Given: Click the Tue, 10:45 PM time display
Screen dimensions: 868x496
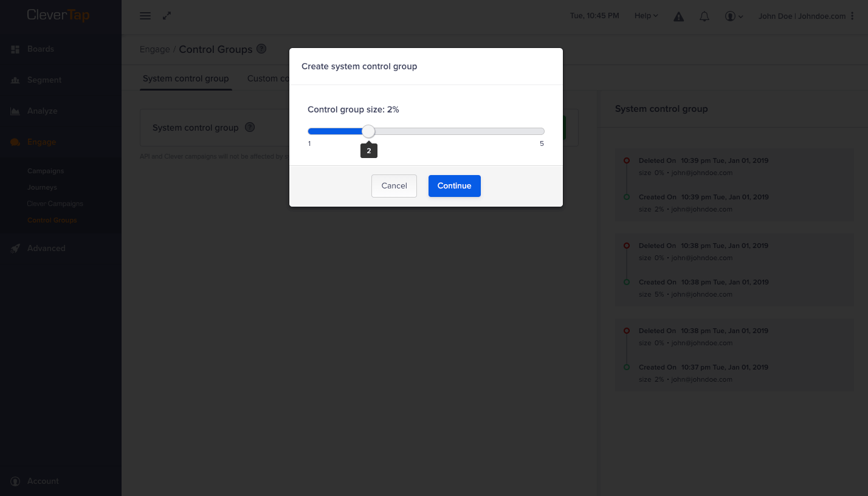Looking at the screenshot, I should [x=594, y=16].
